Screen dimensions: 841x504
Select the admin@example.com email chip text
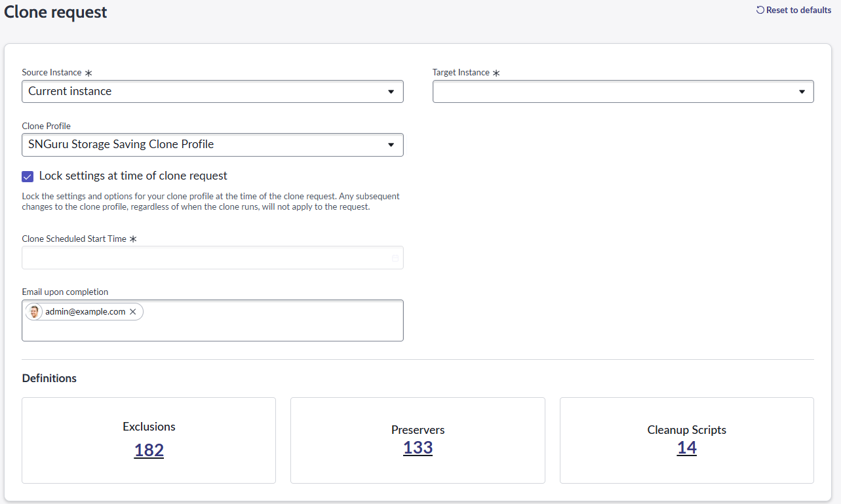[85, 312]
